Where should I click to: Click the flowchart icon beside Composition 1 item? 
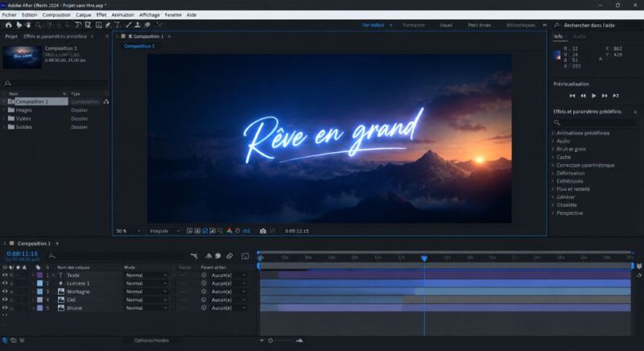106,101
